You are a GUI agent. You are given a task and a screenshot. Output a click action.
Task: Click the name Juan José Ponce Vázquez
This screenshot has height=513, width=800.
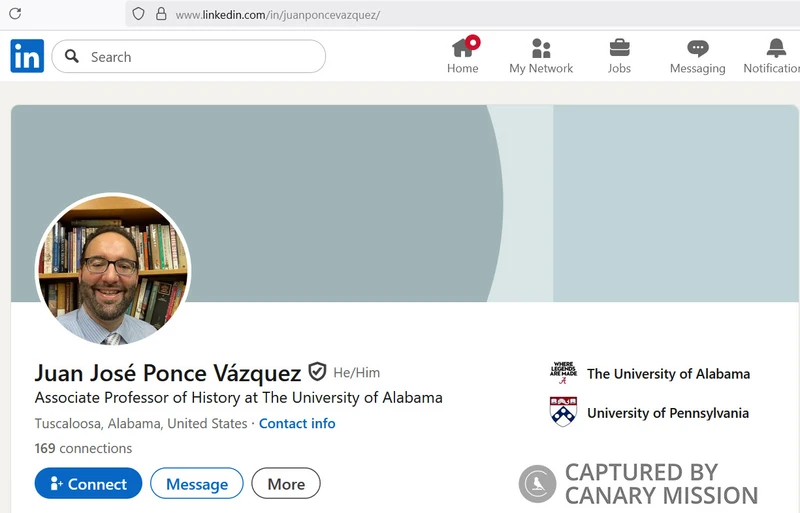[x=168, y=373]
